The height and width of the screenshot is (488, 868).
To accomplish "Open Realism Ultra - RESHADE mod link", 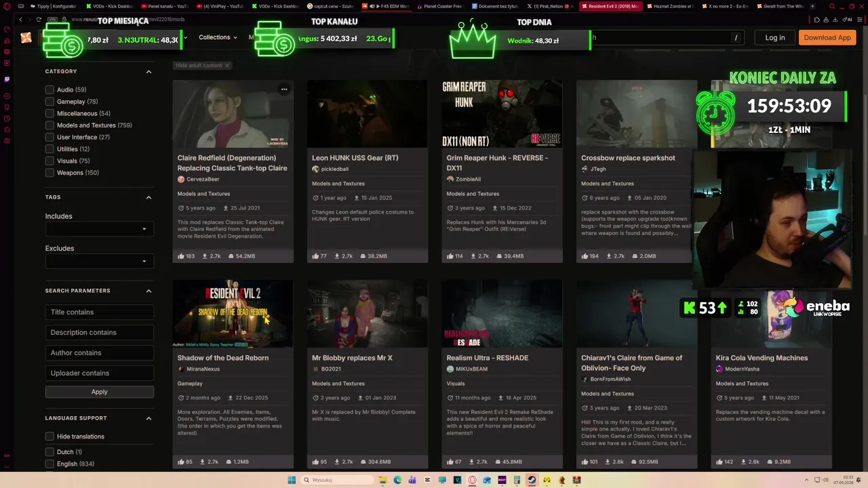I will 487,358.
